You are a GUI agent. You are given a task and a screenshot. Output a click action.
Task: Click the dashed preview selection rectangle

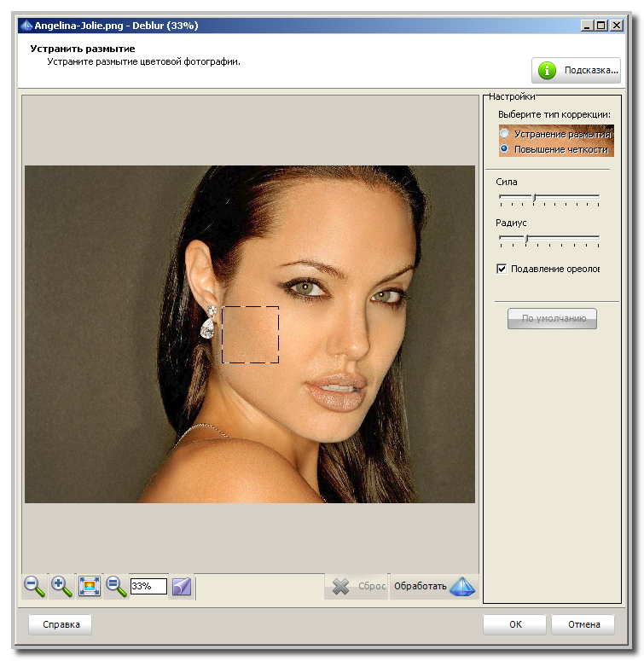[251, 334]
